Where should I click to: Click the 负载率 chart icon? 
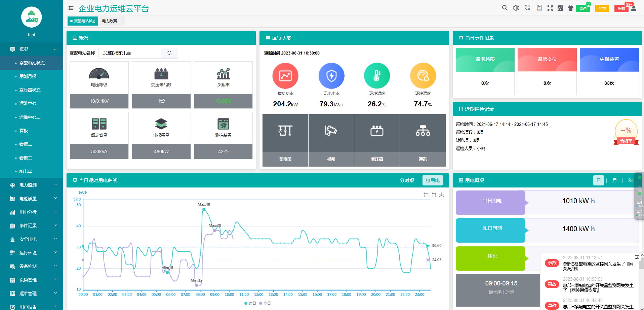coord(223,73)
